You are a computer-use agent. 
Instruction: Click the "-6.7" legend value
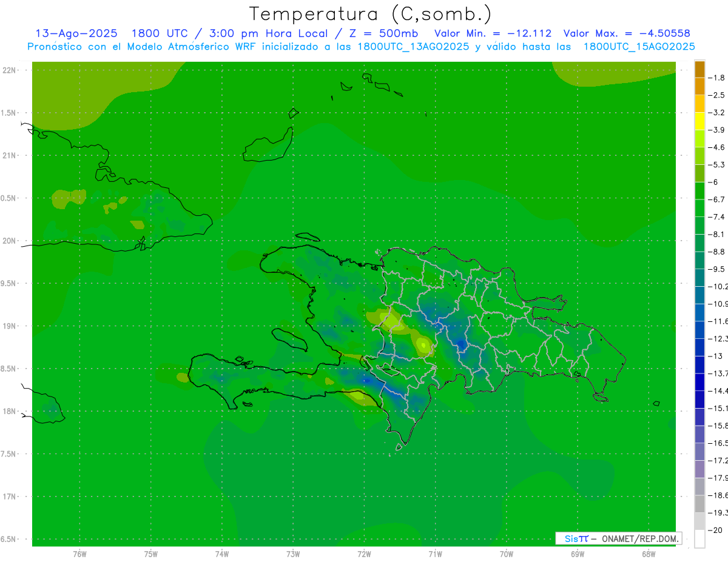coord(717,199)
